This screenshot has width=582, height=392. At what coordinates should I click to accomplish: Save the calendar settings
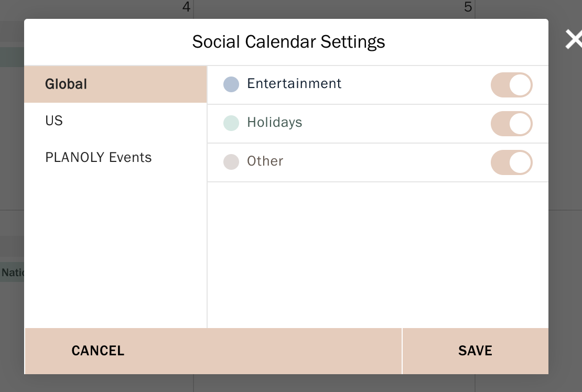[475, 351]
